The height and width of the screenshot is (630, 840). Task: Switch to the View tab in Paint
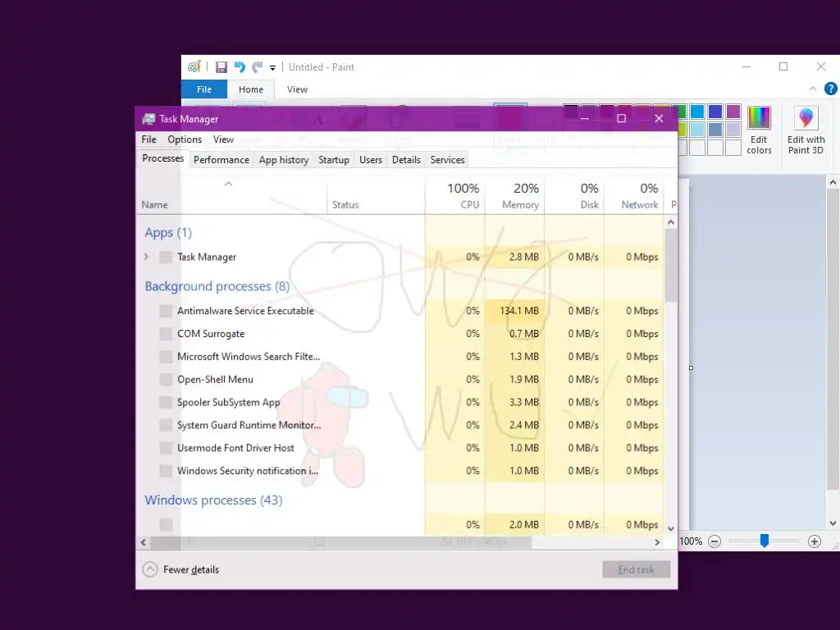click(x=297, y=89)
